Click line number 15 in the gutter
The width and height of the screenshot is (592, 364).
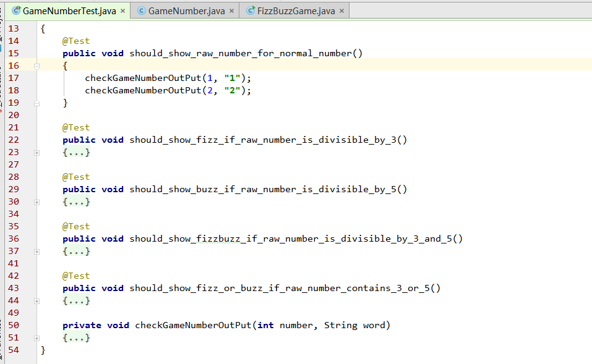pyautogui.click(x=14, y=53)
